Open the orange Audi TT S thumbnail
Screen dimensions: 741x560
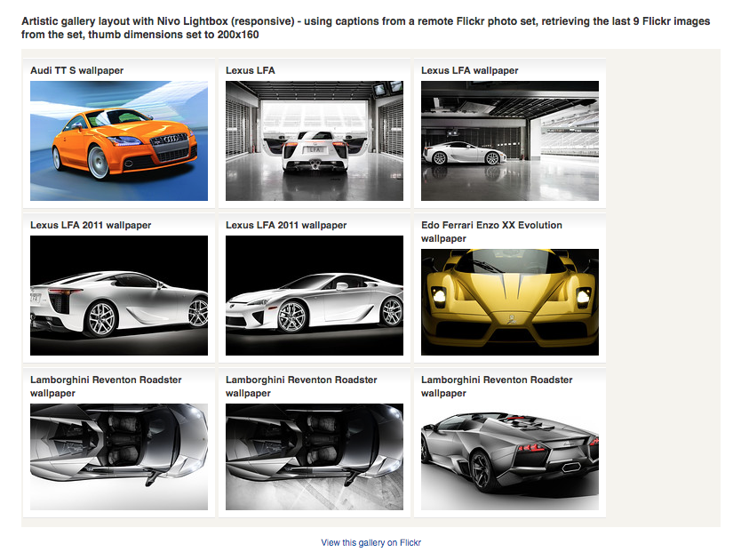(119, 140)
